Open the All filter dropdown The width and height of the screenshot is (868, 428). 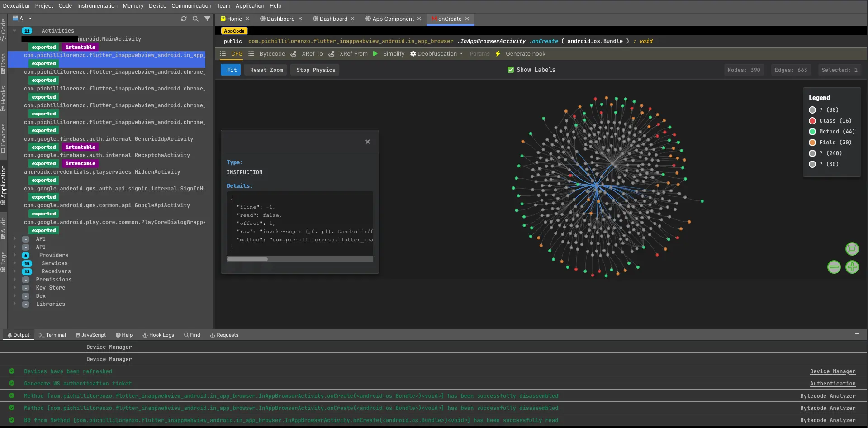tap(22, 19)
